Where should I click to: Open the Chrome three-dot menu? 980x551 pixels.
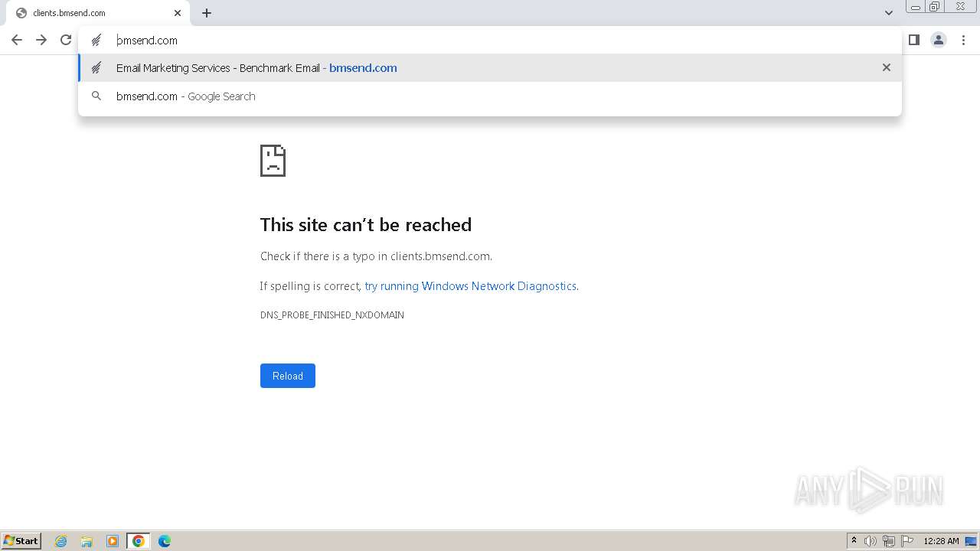963,40
